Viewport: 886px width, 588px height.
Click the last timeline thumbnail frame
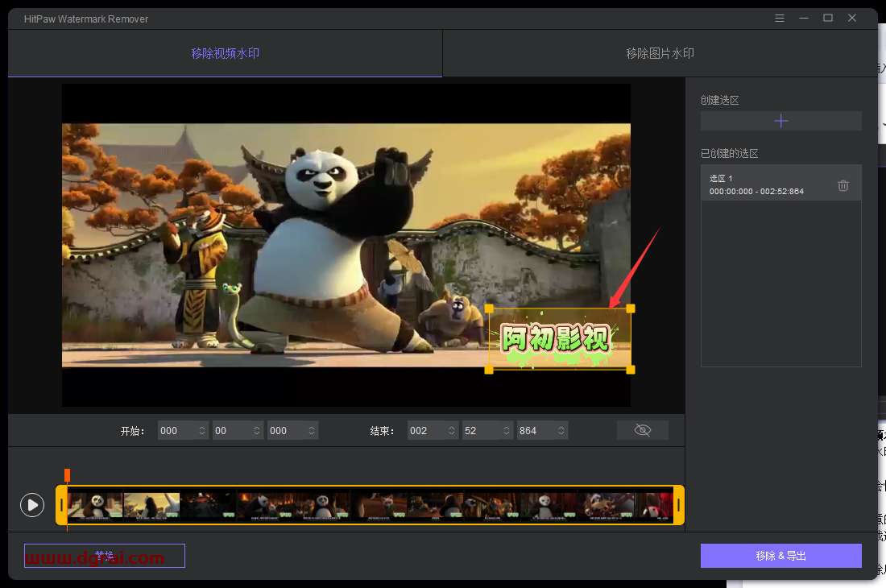click(x=654, y=505)
